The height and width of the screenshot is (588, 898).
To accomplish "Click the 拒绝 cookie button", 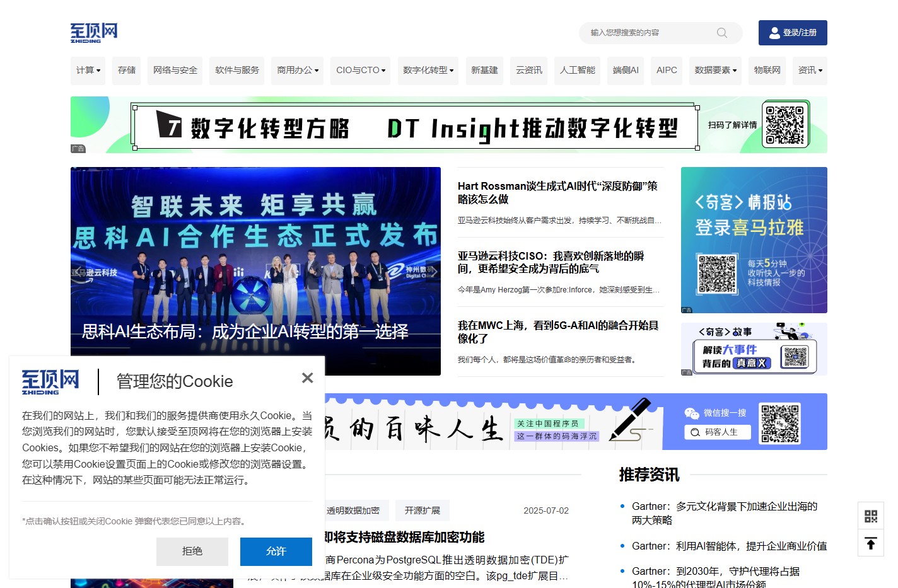I will (x=192, y=551).
